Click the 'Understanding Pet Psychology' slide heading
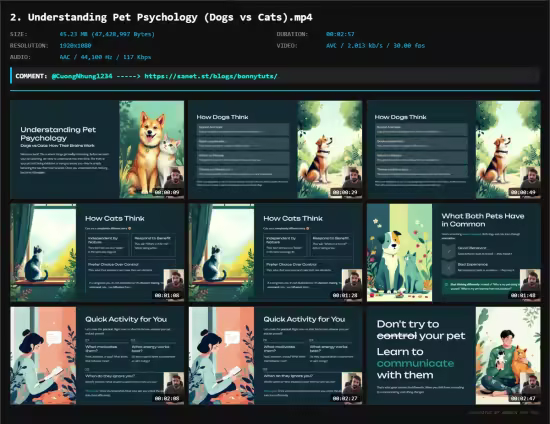Image resolution: width=550 pixels, height=424 pixels. [x=58, y=134]
